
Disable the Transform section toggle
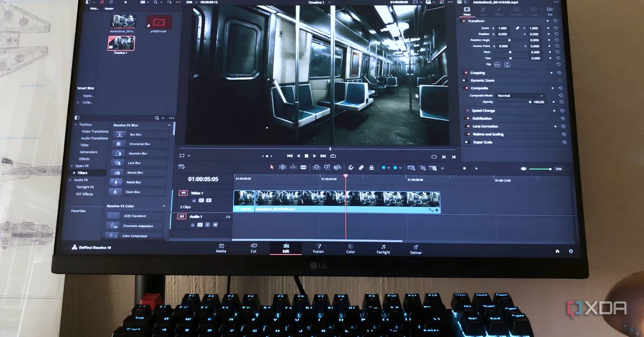pos(464,21)
